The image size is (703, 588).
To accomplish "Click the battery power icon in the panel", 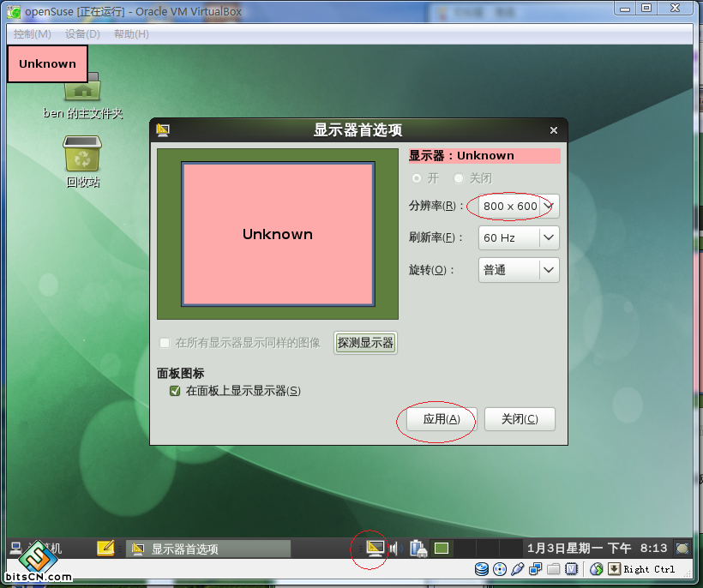I will [x=418, y=548].
